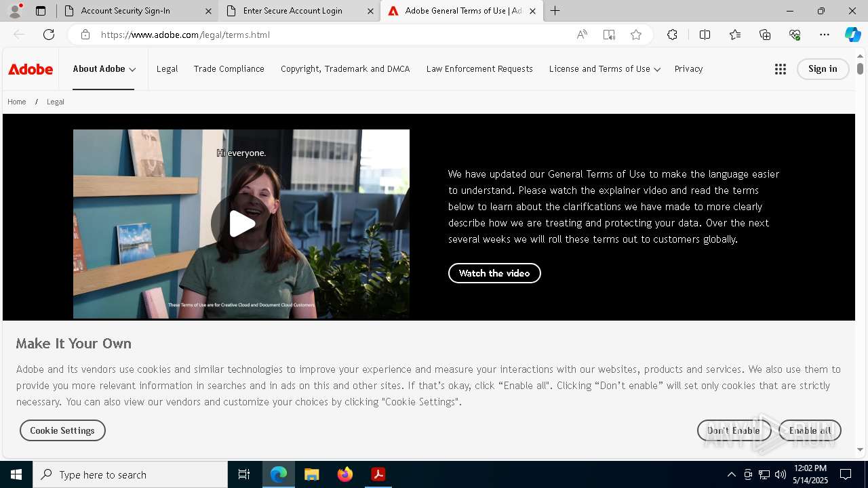Show hidden system tray icons

tap(731, 474)
